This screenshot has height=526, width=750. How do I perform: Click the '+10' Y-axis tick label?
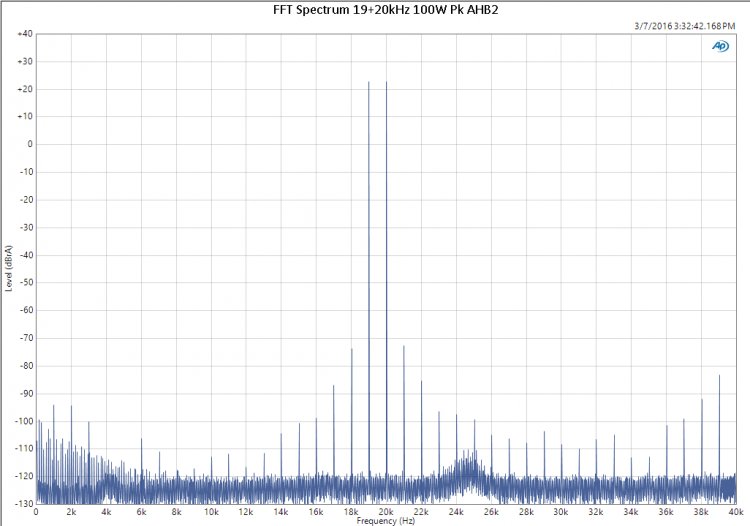pos(25,117)
